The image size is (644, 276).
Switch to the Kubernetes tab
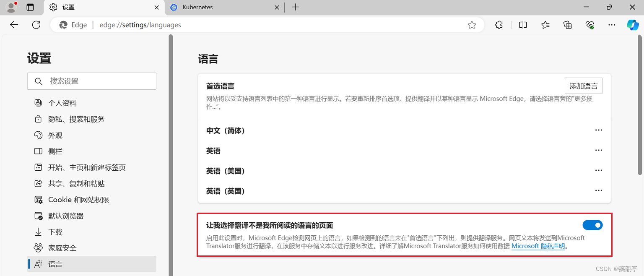click(x=224, y=7)
